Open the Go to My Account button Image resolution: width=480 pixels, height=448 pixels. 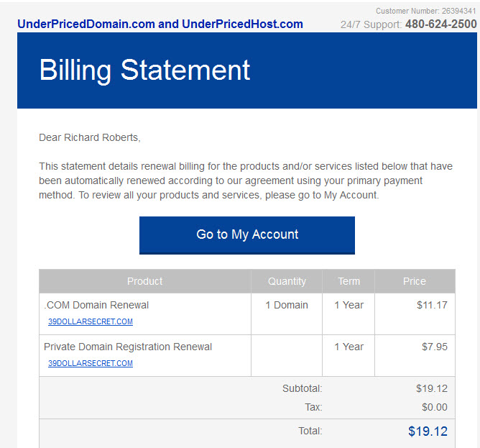(247, 235)
